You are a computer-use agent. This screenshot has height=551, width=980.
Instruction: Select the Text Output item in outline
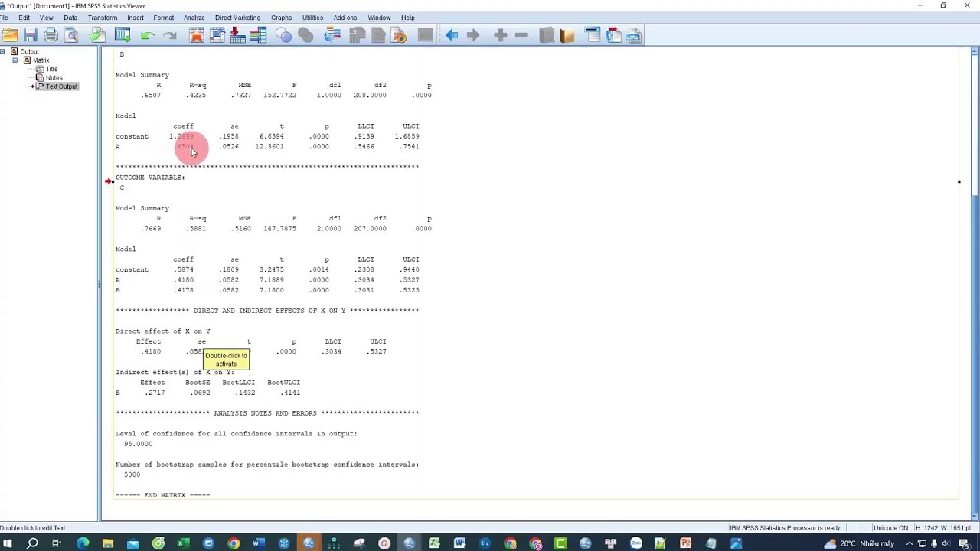coord(62,86)
